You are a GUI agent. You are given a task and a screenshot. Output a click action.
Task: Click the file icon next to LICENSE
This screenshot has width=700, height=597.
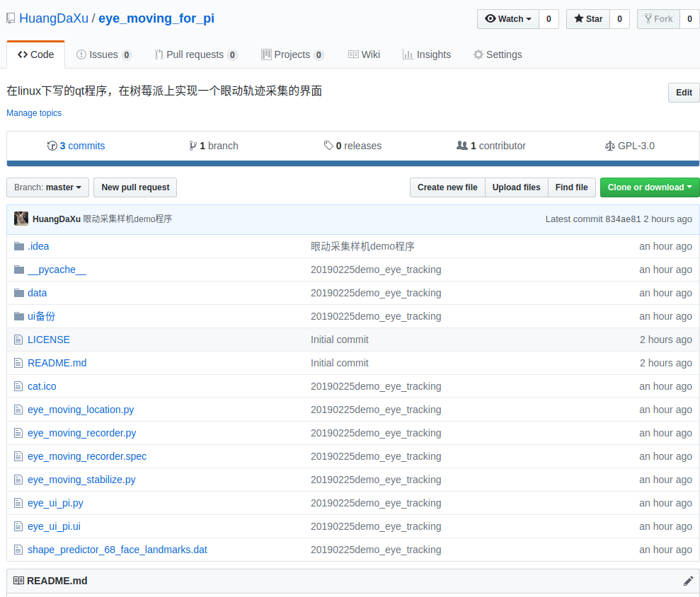tap(18, 340)
